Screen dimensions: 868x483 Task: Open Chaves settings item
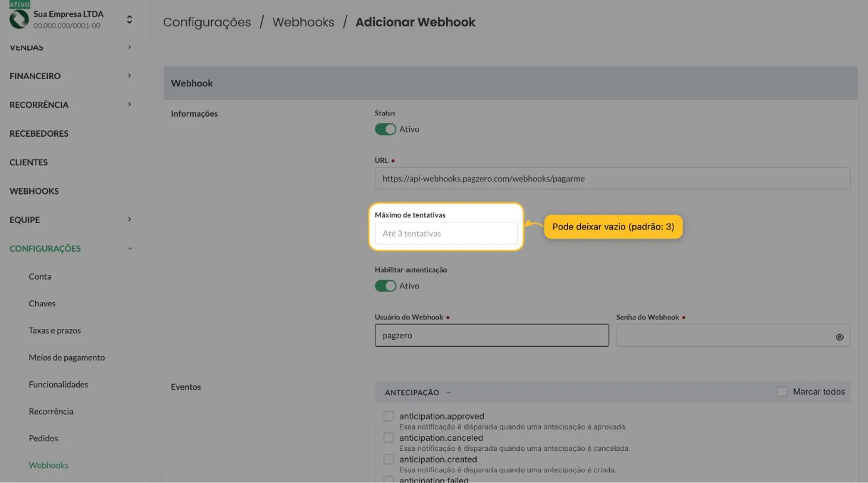42,303
